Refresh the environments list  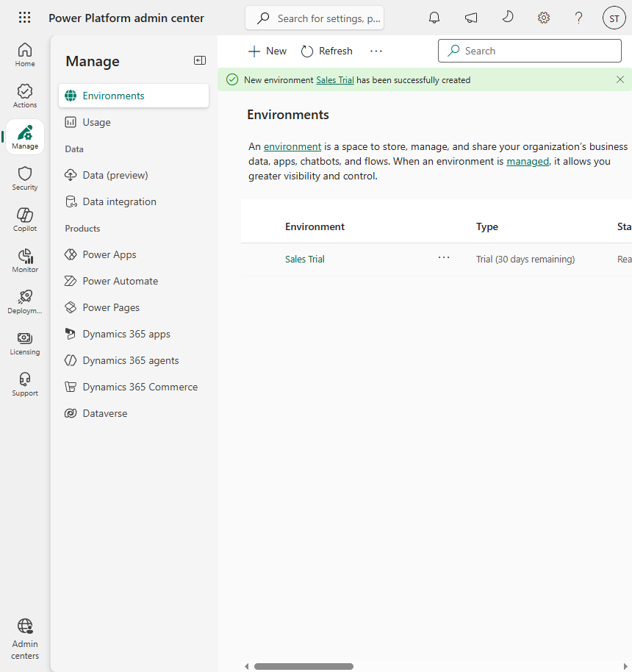click(x=326, y=51)
